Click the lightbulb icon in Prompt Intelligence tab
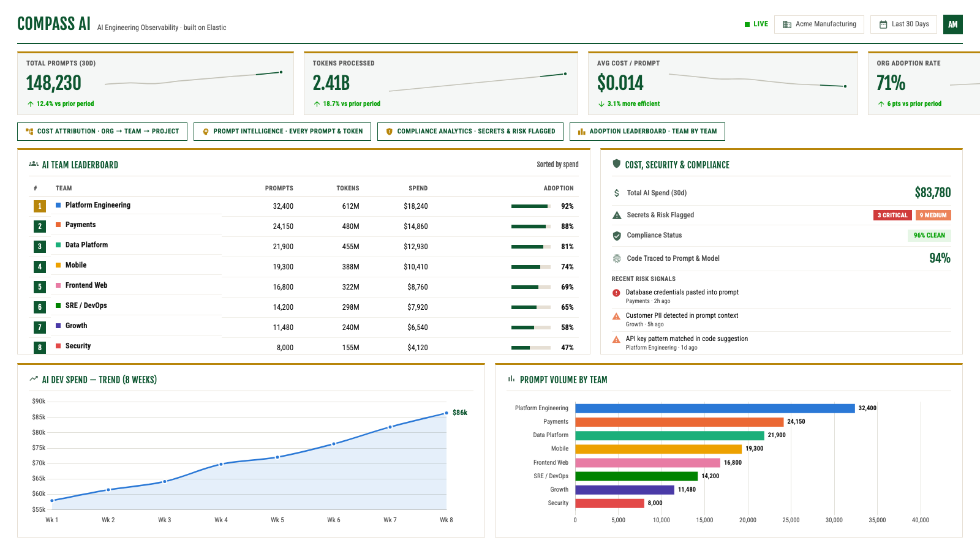Image resolution: width=980 pixels, height=551 pixels. (206, 132)
